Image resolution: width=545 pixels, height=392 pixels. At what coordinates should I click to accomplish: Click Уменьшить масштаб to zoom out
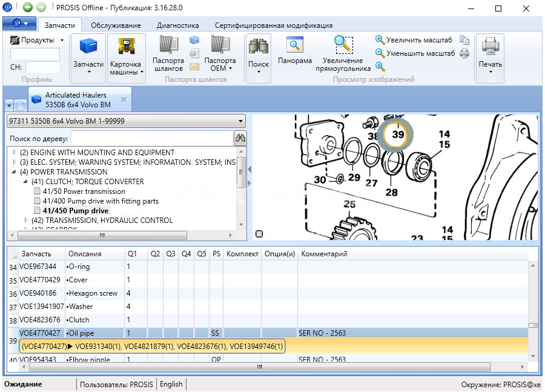(415, 53)
